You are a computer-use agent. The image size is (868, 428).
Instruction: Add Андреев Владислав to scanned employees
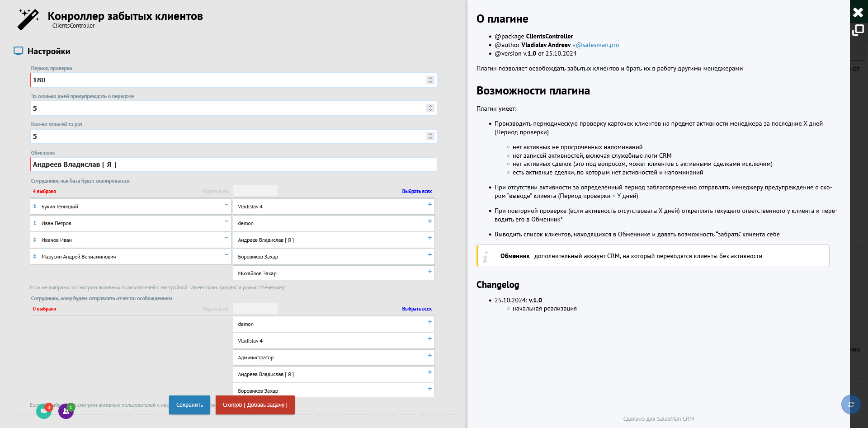pyautogui.click(x=429, y=238)
